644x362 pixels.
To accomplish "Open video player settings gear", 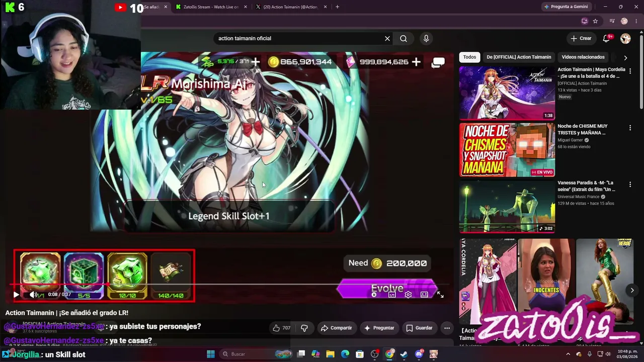I will pyautogui.click(x=408, y=295).
